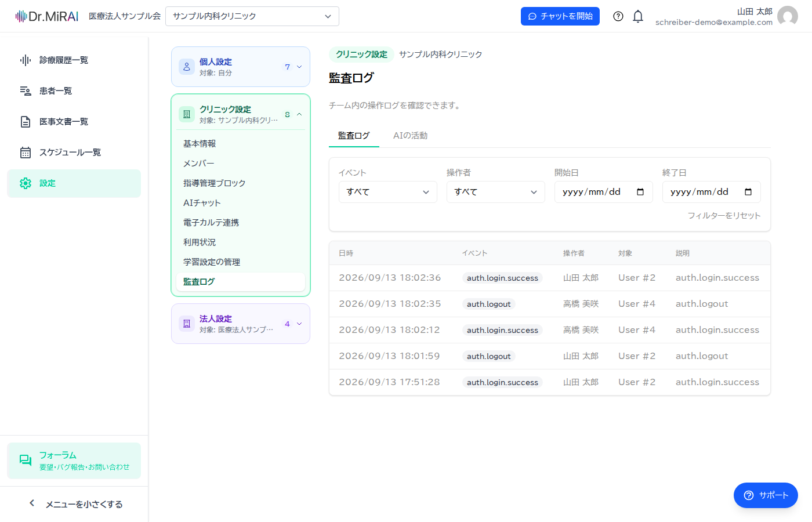Screen dimensions: 812x522
Task: Click the forum chat bubbles icon
Action: pos(26,461)
